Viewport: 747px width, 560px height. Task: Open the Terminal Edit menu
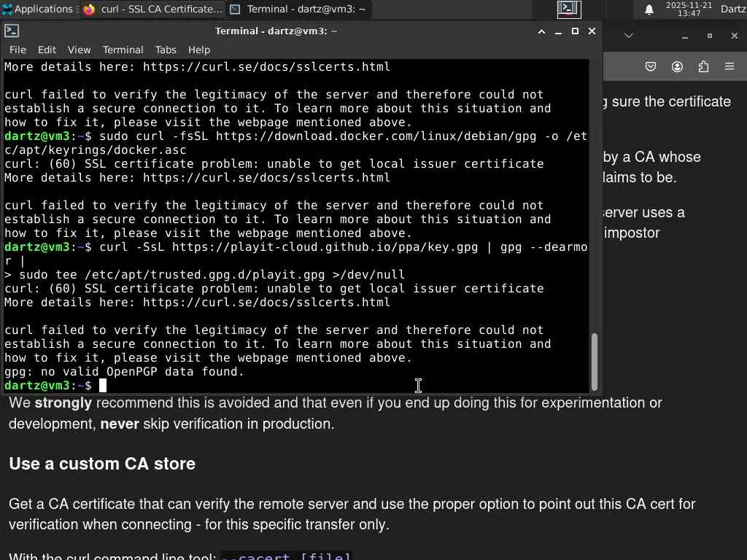[47, 50]
